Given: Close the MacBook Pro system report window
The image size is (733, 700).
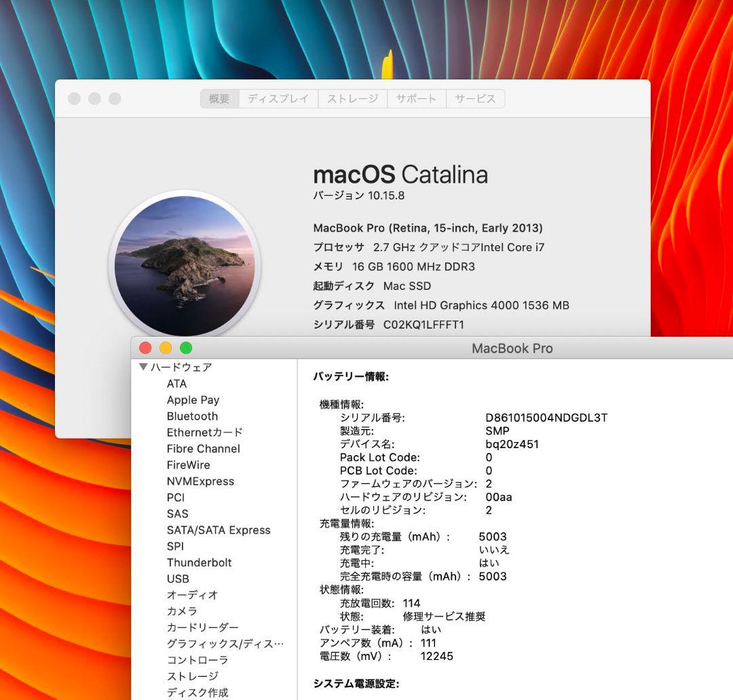Looking at the screenshot, I should pyautogui.click(x=145, y=348).
